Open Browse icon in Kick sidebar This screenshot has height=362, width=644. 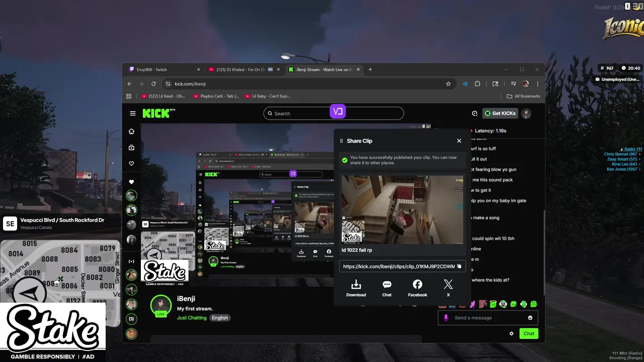tap(131, 148)
